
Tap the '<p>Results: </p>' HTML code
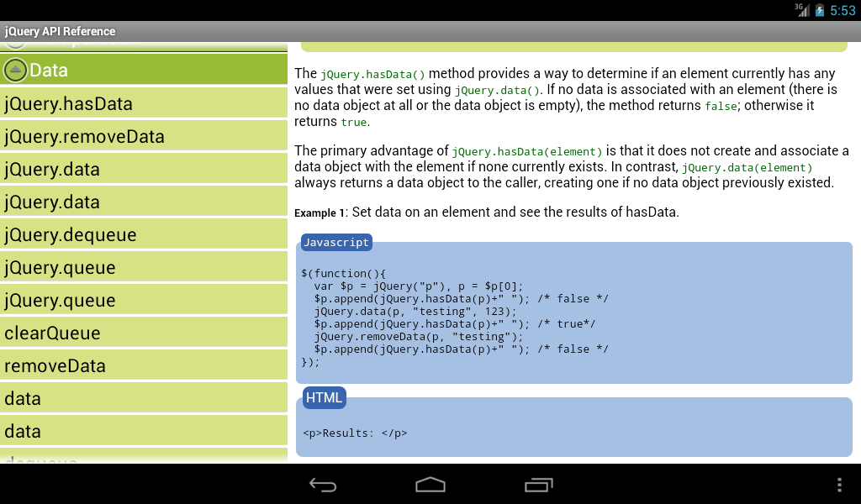point(355,433)
